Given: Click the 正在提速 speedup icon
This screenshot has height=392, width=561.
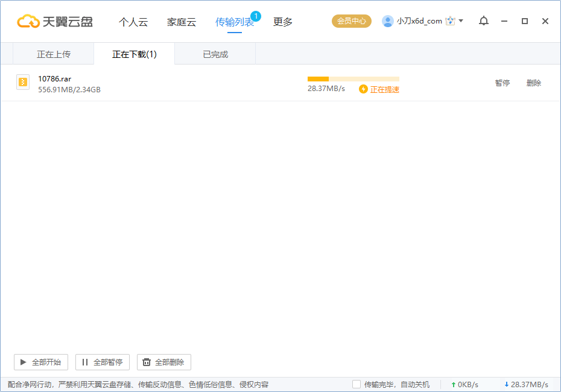Looking at the screenshot, I should tap(363, 89).
